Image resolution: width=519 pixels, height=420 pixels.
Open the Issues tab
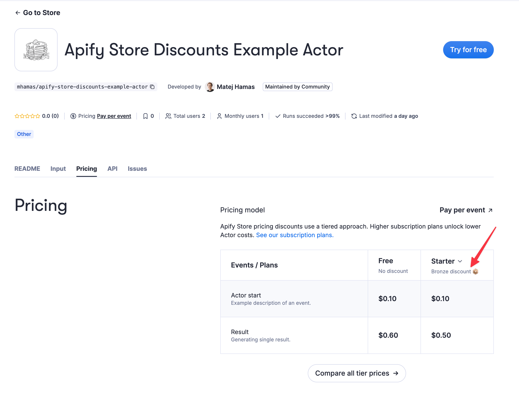pyautogui.click(x=137, y=169)
